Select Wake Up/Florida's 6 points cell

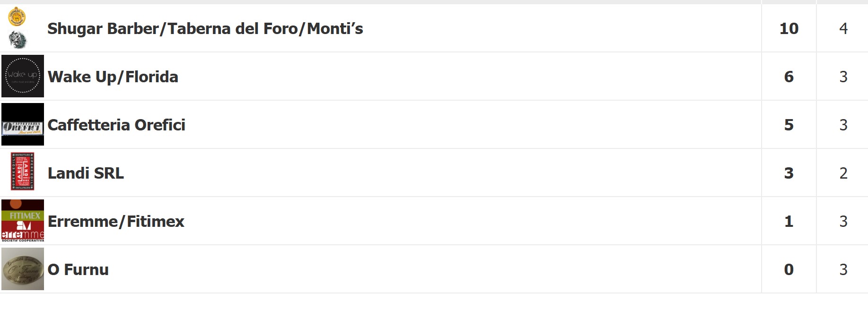pos(789,77)
